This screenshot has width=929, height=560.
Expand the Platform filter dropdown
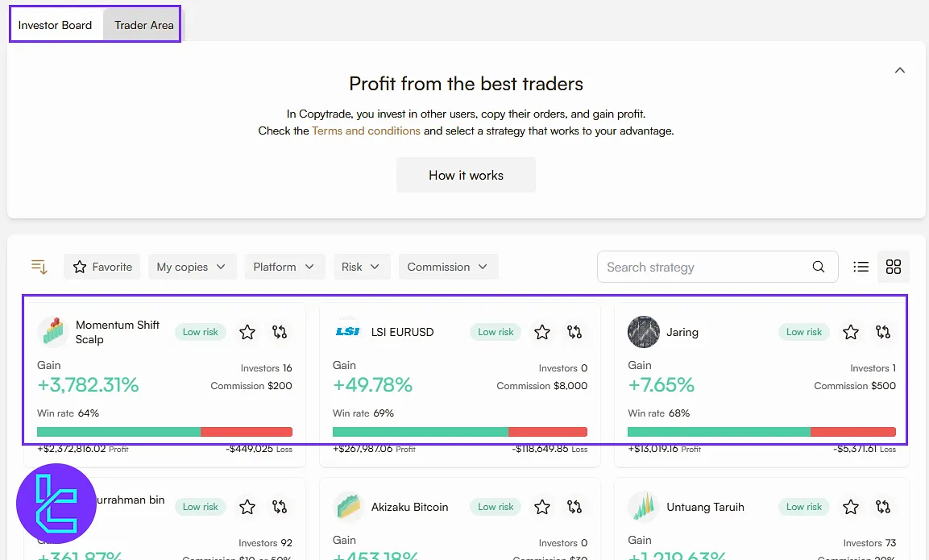[284, 267]
